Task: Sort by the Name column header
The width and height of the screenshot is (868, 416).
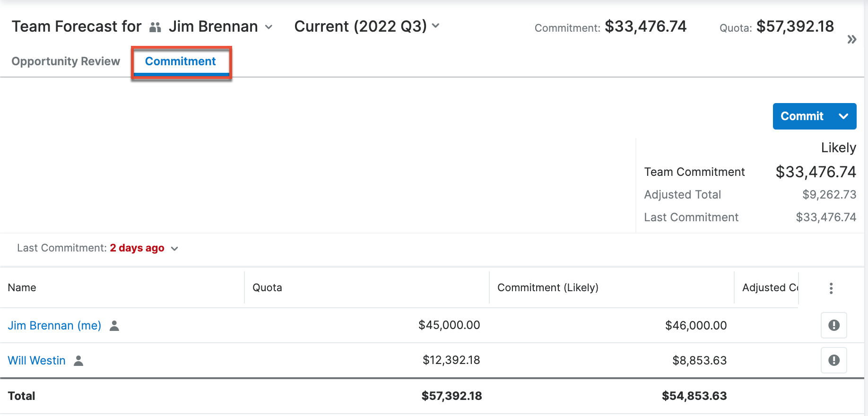Action: [22, 288]
